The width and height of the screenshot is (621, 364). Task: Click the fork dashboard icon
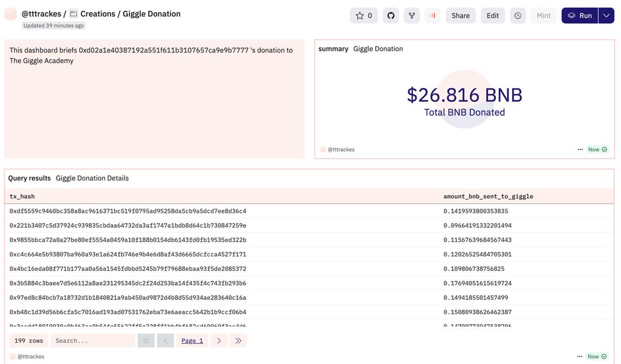click(x=412, y=16)
